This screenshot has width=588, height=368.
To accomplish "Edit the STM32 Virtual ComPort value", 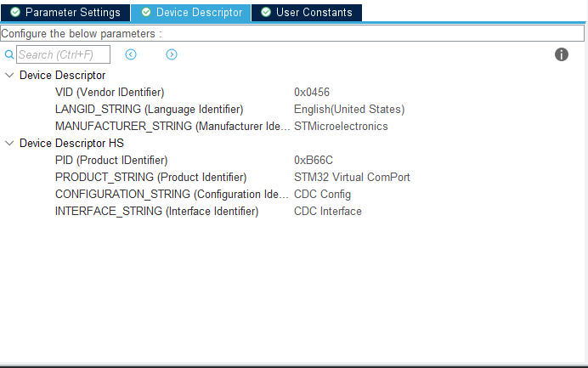I will pos(352,178).
